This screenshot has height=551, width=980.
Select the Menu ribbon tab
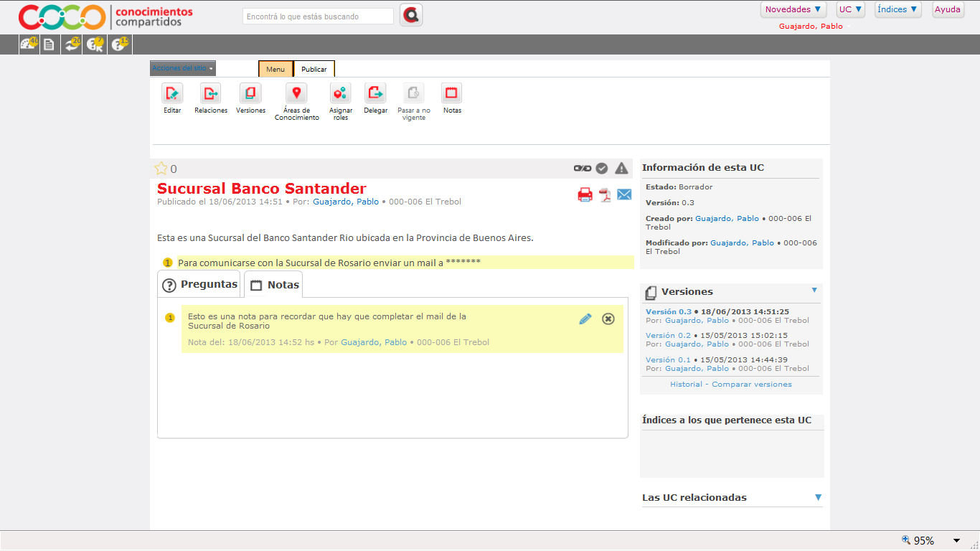tap(275, 69)
